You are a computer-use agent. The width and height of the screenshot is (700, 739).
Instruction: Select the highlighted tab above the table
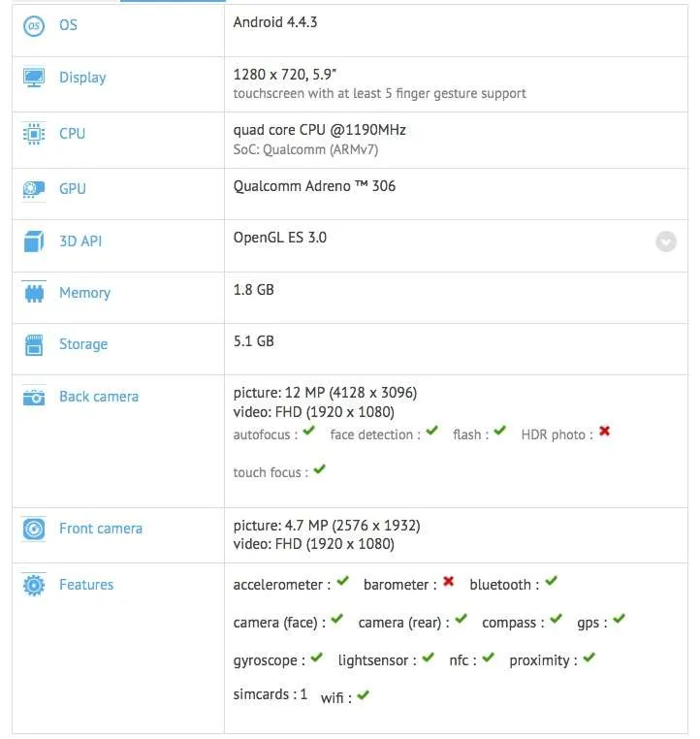[173, 1]
